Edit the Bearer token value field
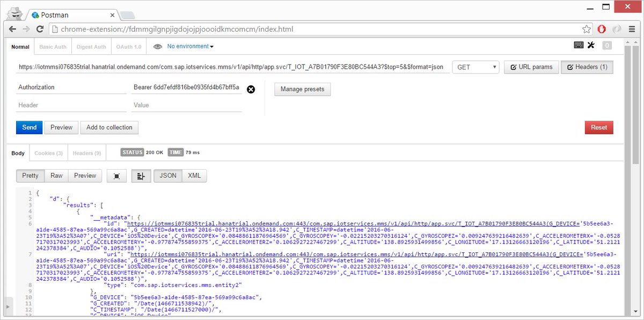 [x=186, y=88]
